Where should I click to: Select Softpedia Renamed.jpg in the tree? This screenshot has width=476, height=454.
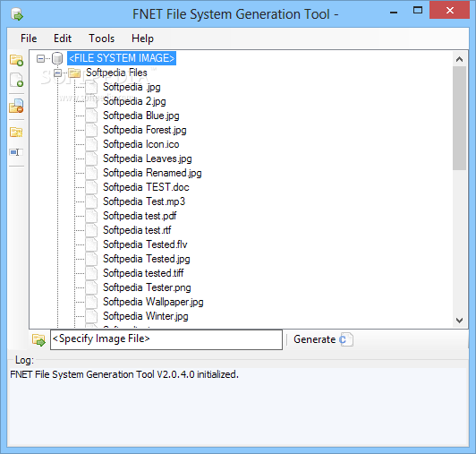pyautogui.click(x=152, y=173)
